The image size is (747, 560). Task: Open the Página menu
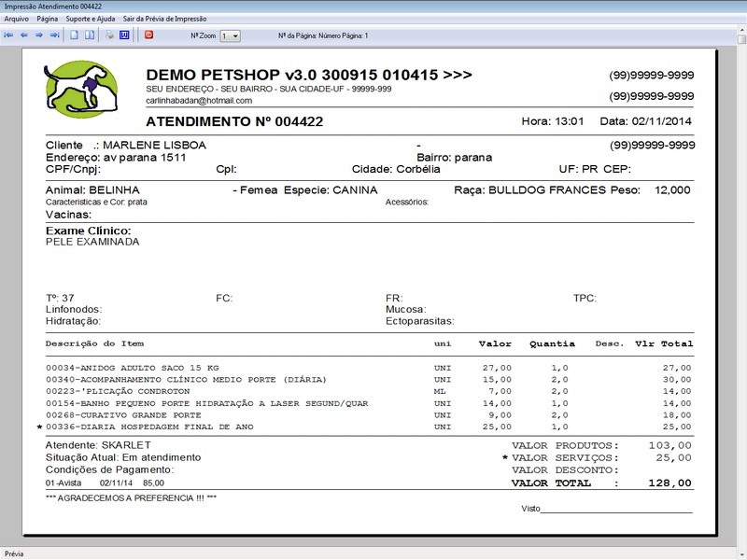tap(48, 19)
